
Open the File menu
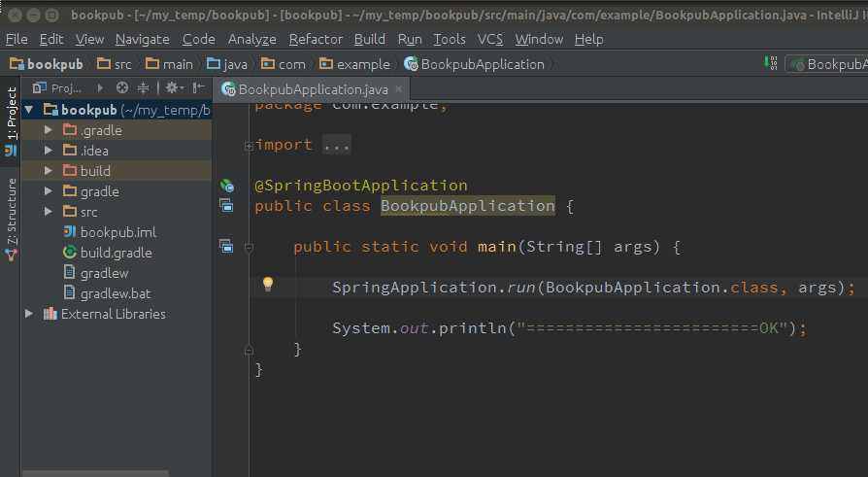[x=17, y=39]
